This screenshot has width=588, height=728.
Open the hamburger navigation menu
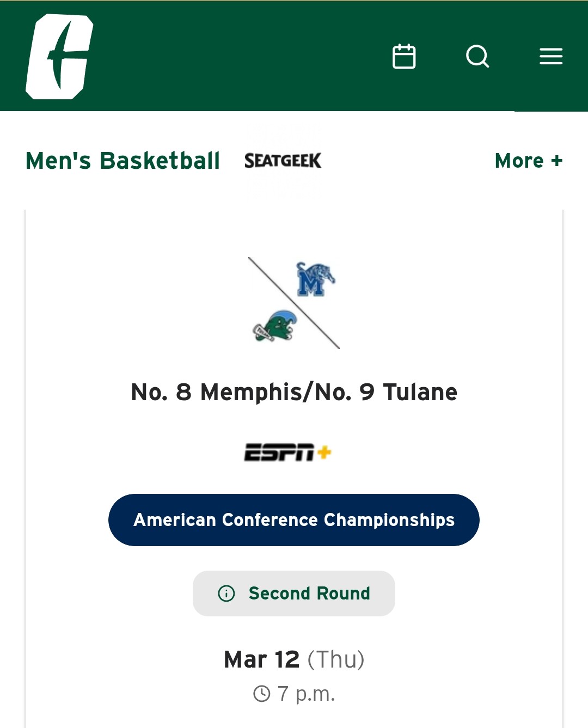[551, 57]
